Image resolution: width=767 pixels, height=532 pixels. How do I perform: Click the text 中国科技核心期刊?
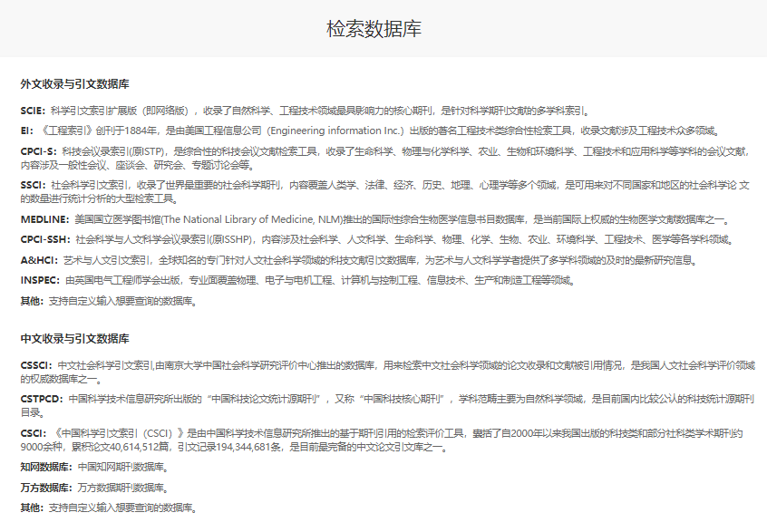click(403, 400)
